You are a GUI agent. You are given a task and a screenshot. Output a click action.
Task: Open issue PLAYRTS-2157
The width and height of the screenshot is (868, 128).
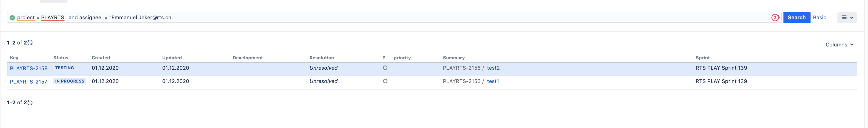click(29, 82)
